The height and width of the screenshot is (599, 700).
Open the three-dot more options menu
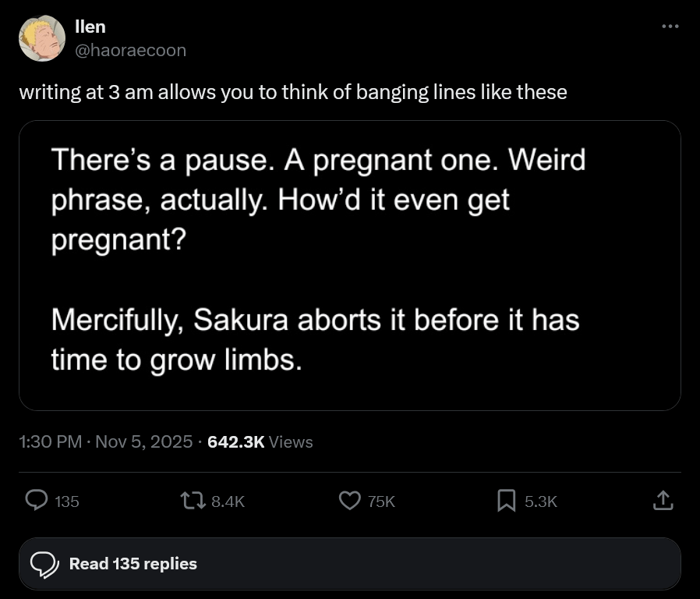click(x=670, y=27)
